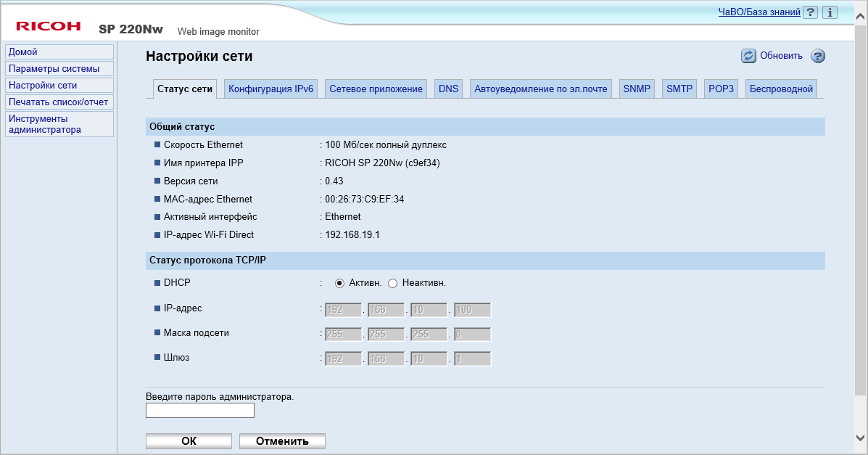Open the info 'i' icon in header

[830, 12]
